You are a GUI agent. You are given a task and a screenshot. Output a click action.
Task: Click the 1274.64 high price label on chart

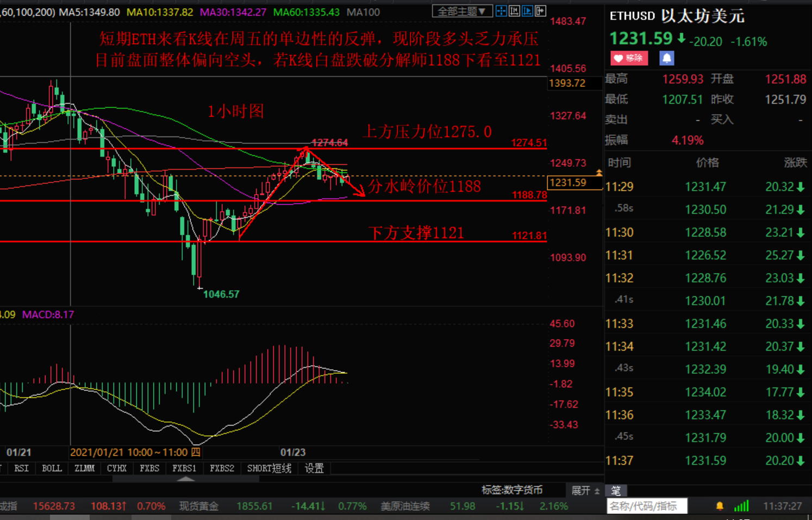pos(330,143)
